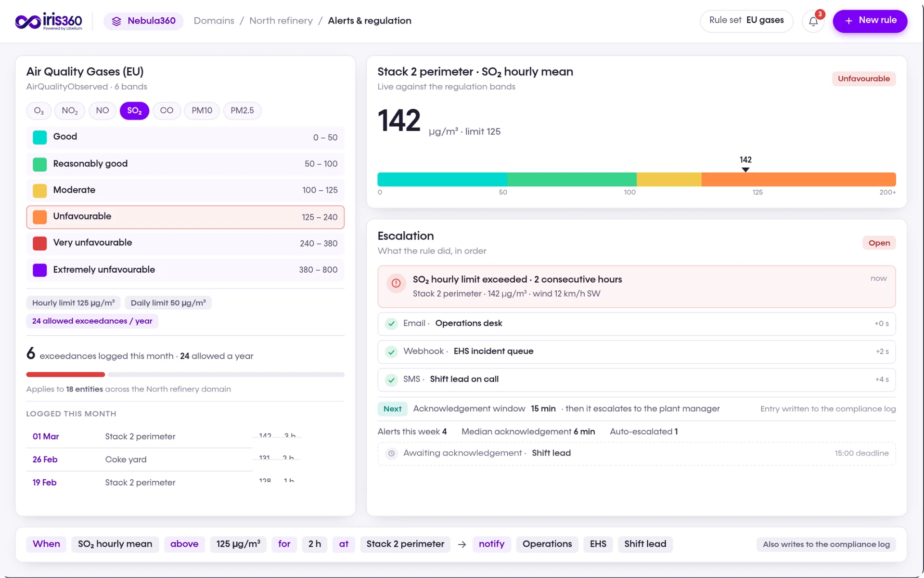Click the clock icon for awaiting acknowledgement

pyautogui.click(x=391, y=453)
